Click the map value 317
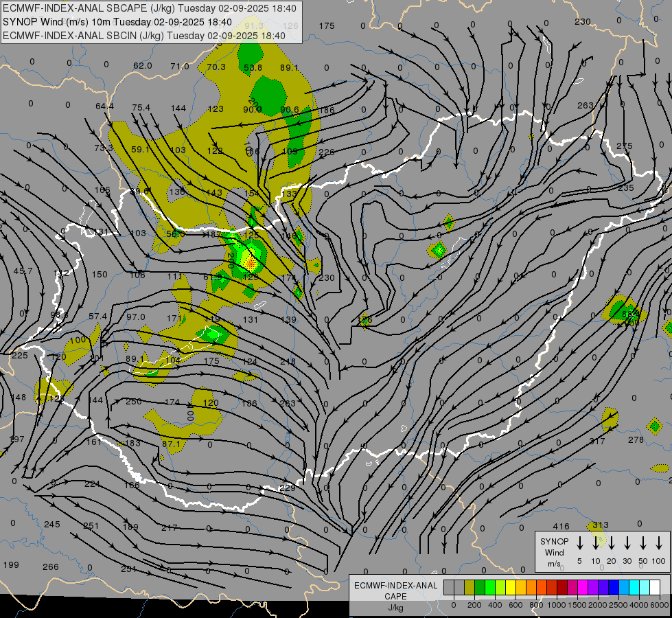672x618 pixels. (597, 441)
